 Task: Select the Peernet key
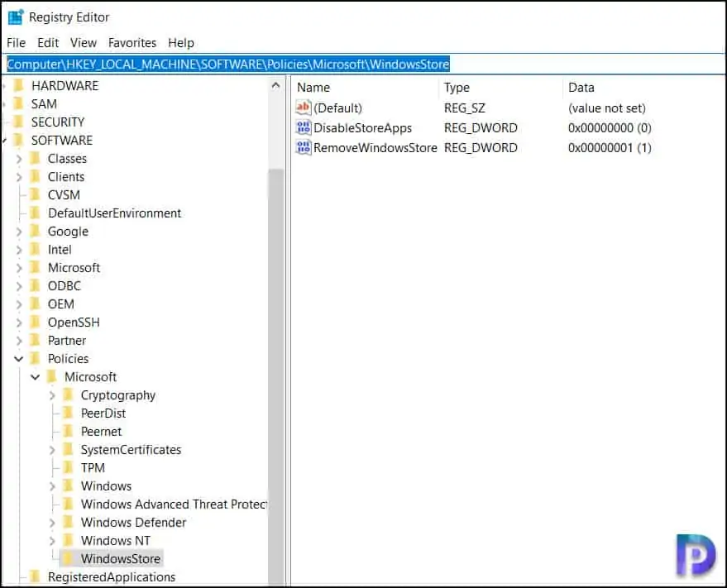tap(101, 431)
